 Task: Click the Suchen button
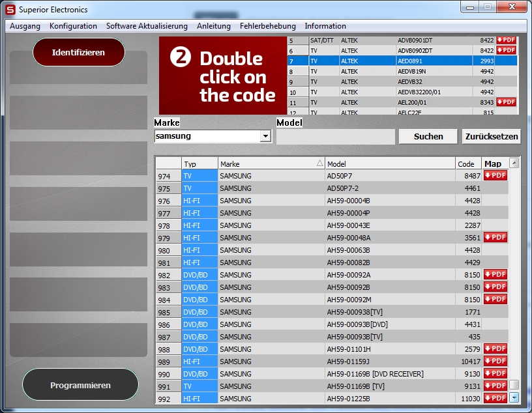428,136
